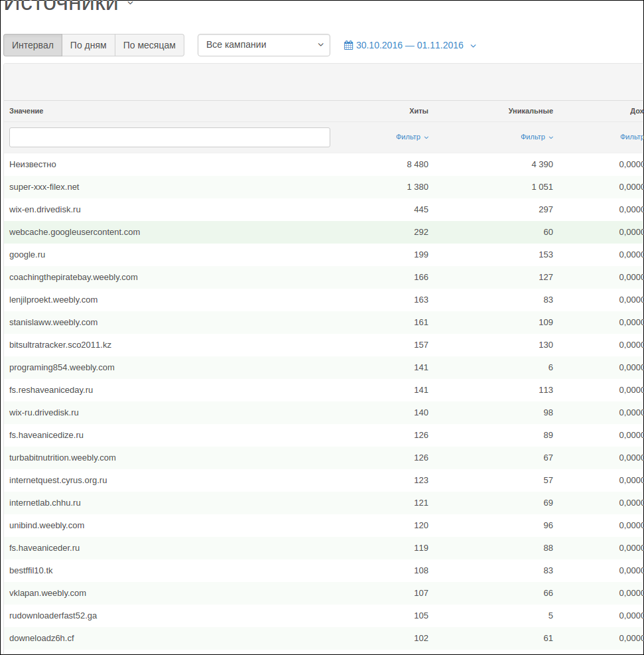Click the Значение filter input field
The image size is (644, 655).
(x=169, y=137)
